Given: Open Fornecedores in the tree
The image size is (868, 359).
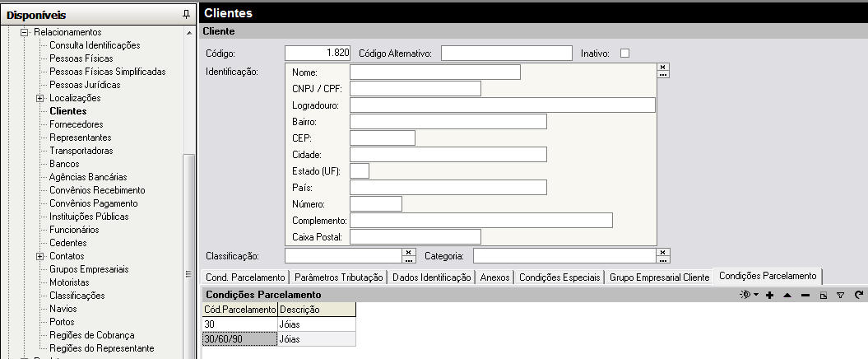Looking at the screenshot, I should pyautogui.click(x=77, y=124).
